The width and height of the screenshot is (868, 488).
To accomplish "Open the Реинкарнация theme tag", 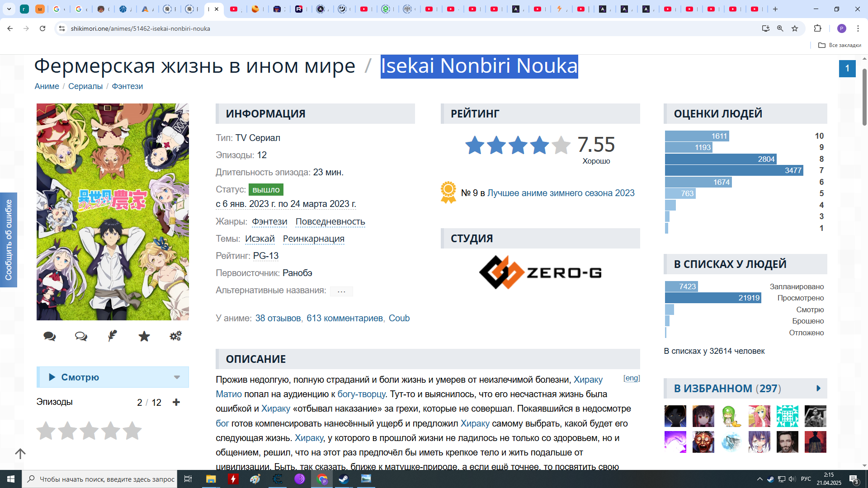I will click(x=314, y=239).
